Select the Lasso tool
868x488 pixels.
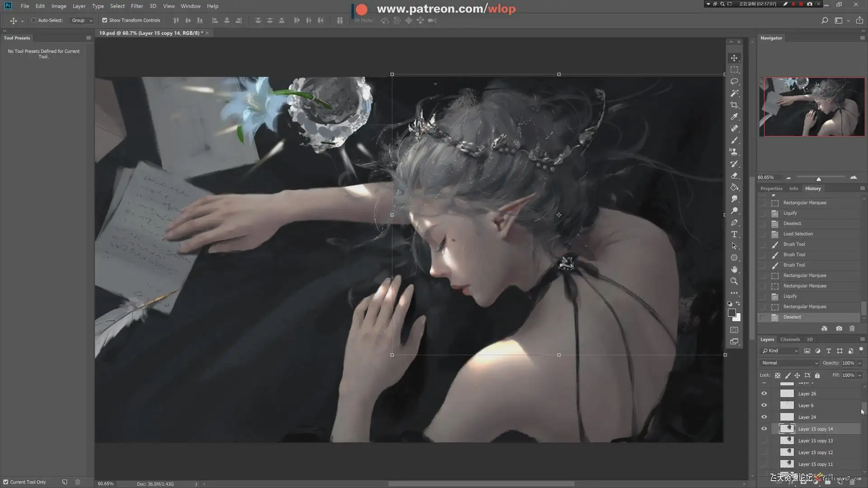(x=734, y=81)
